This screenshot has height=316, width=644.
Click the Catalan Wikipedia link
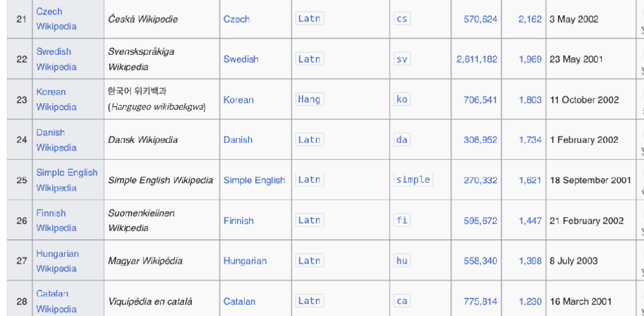tap(52, 294)
